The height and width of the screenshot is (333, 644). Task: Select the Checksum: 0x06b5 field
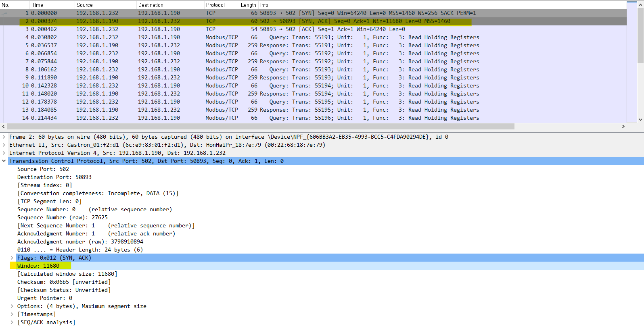[64, 282]
